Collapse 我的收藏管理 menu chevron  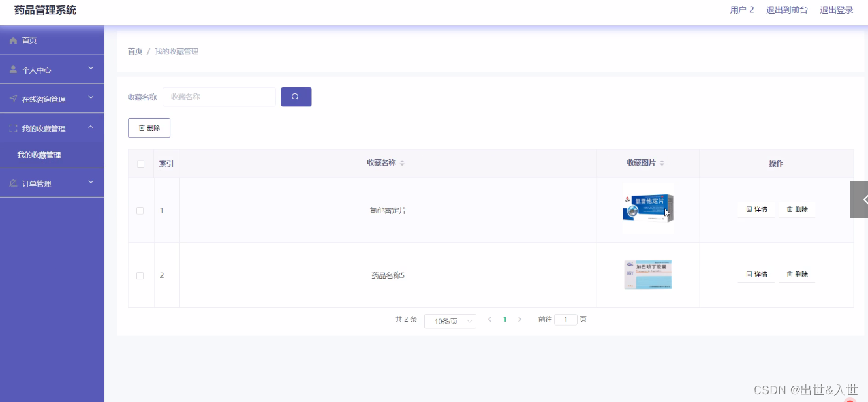coord(91,127)
